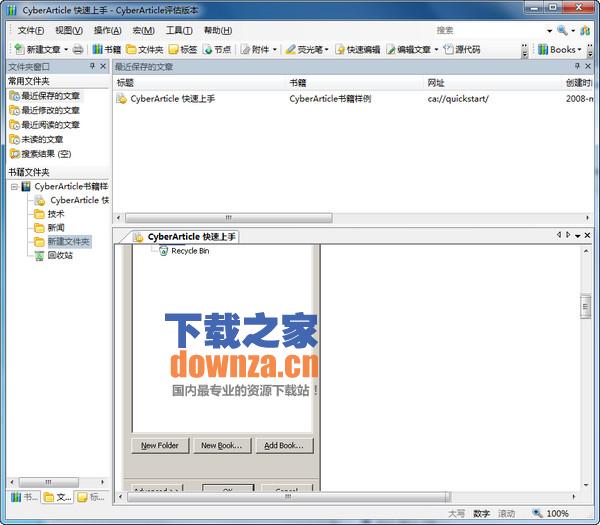Collapse the CyberArticle书籍样例 tree node
600x525 pixels.
[x=15, y=187]
